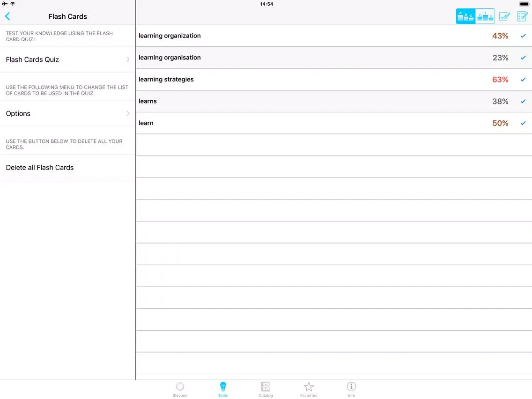The image size is (532, 399).
Task: Tap the 50% score value
Action: click(x=500, y=123)
